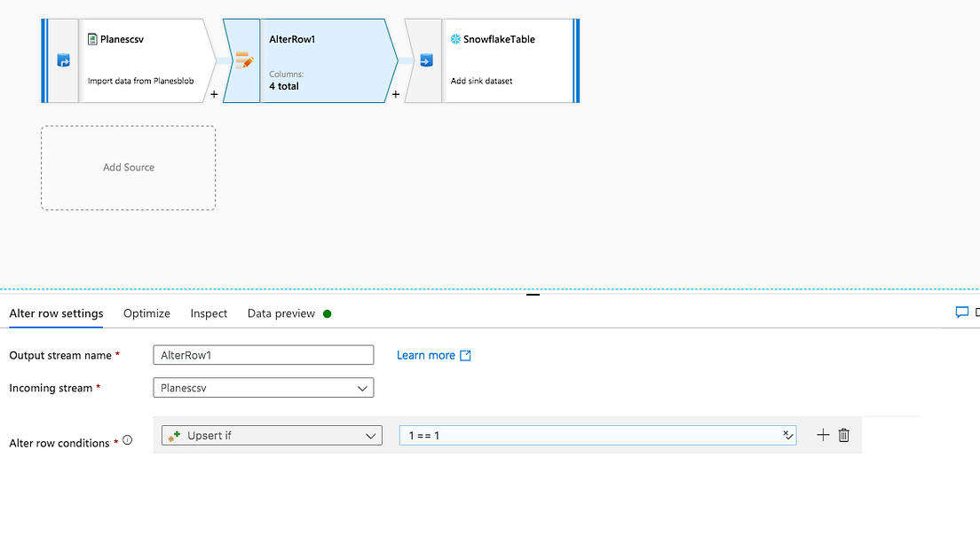Switch to the Optimize tab
Viewport: 980px width, 545px height.
[146, 313]
